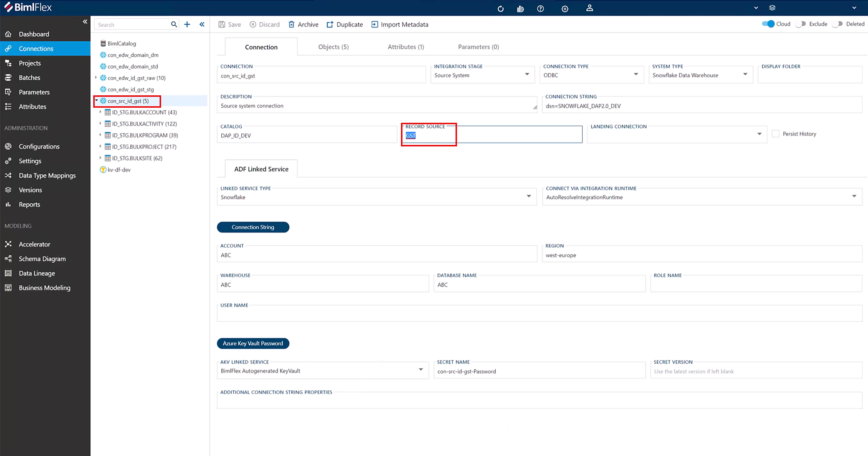Open Projects in the sidebar
The height and width of the screenshot is (456, 868).
pos(45,63)
